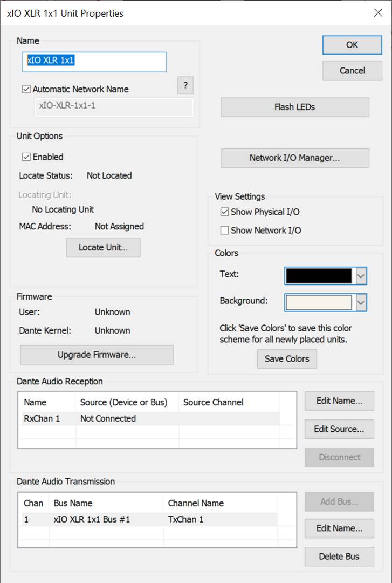Click the Not Assigned MAC address value
The image size is (392, 583).
(x=119, y=226)
